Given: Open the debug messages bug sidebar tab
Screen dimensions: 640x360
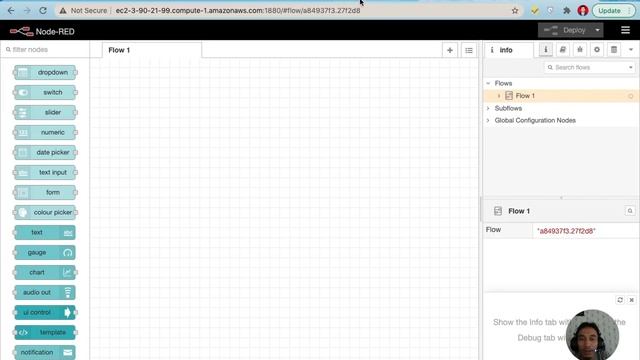Looking at the screenshot, I should [x=580, y=50].
